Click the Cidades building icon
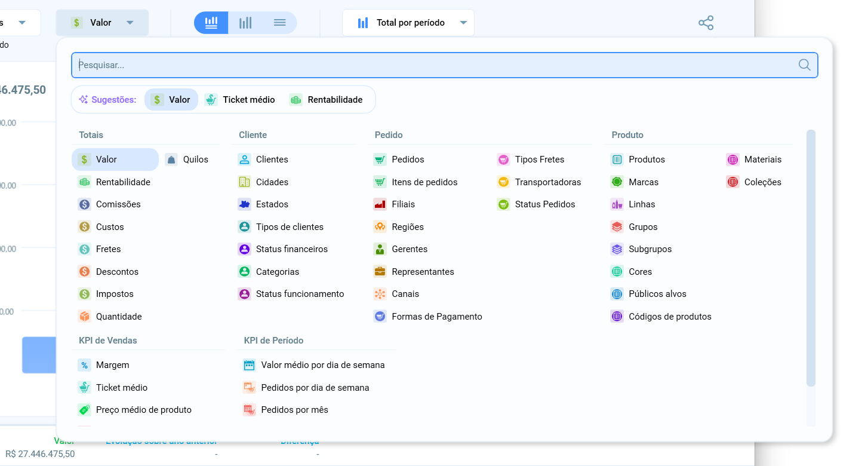This screenshot has height=466, width=868. (x=244, y=182)
